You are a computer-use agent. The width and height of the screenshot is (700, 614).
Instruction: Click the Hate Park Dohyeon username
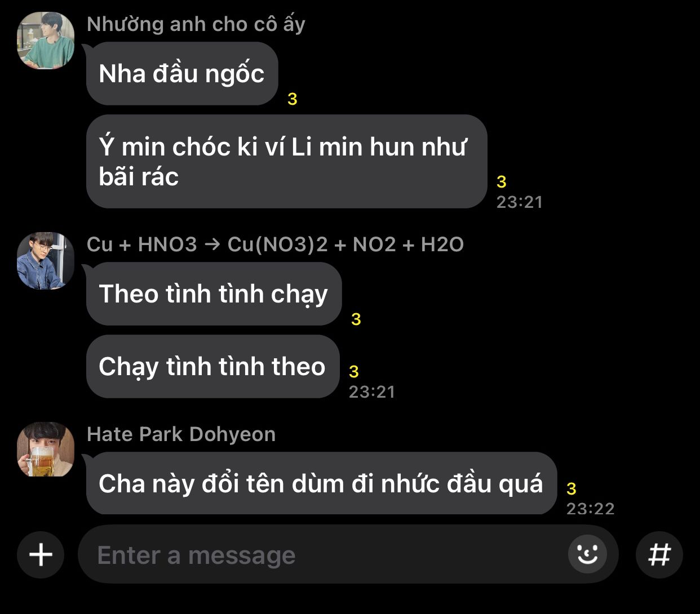181,434
